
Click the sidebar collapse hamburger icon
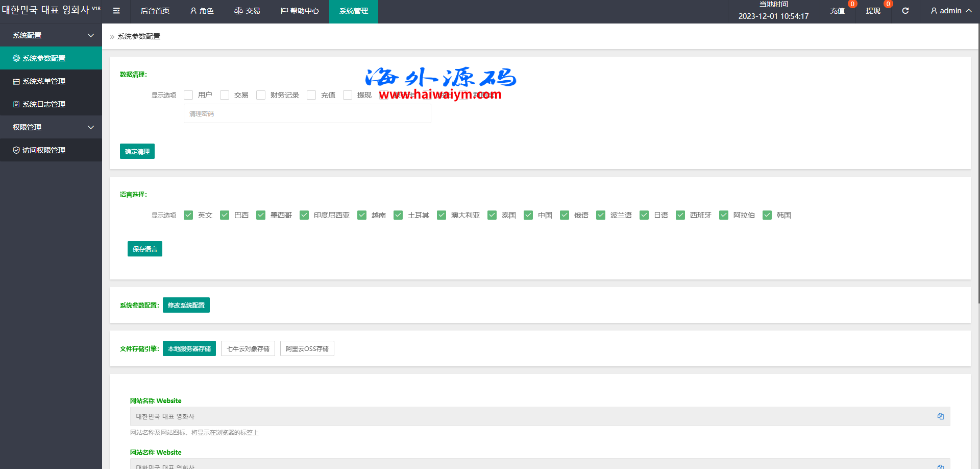(x=116, y=11)
